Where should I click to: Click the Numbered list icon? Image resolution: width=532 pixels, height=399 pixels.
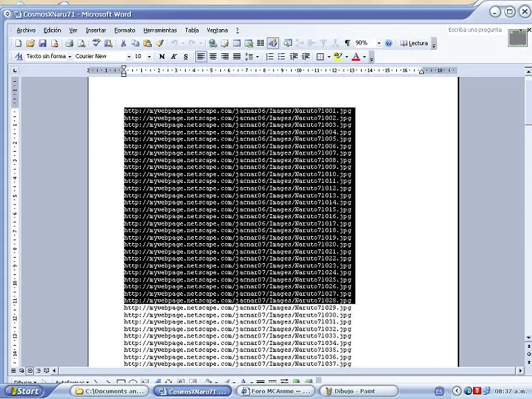click(269, 57)
